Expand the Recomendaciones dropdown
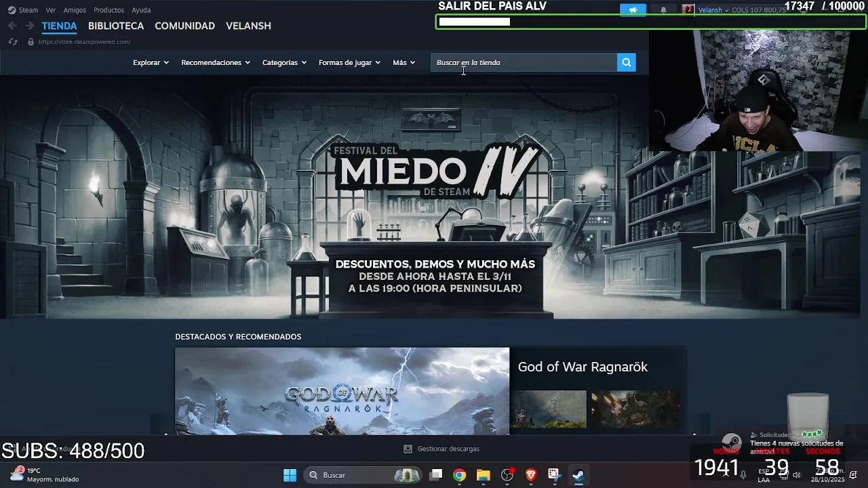Viewport: 868px width, 488px height. (216, 62)
